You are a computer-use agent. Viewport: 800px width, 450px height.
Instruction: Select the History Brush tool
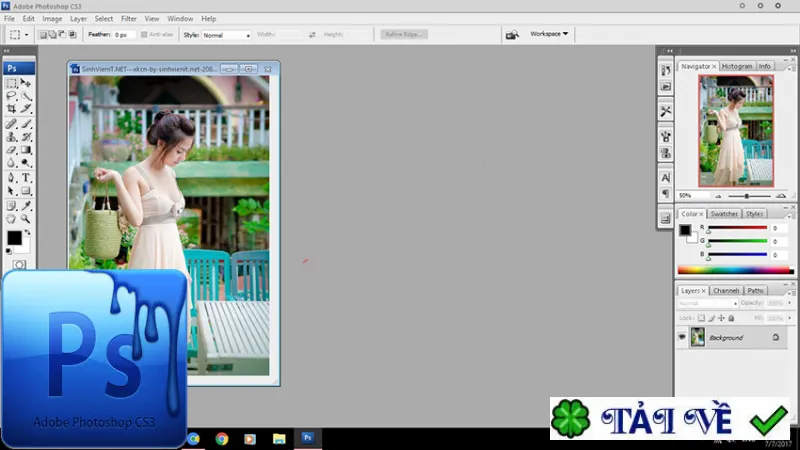pyautogui.click(x=26, y=137)
